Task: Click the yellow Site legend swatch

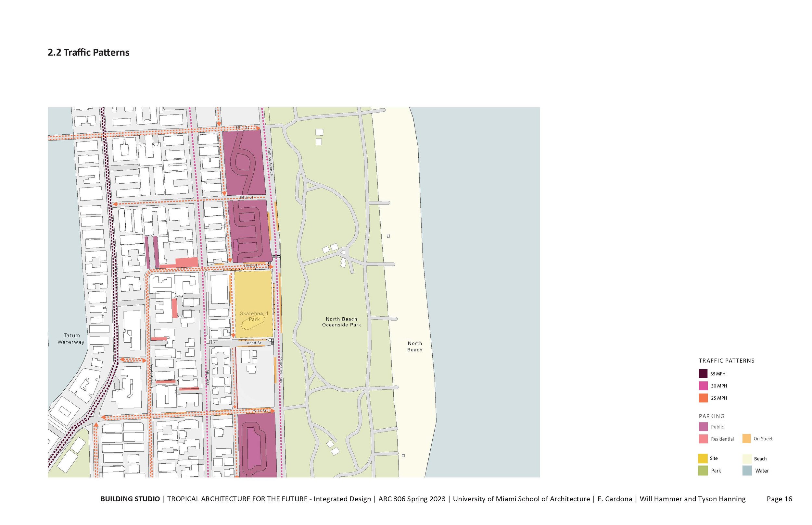Action: click(703, 458)
